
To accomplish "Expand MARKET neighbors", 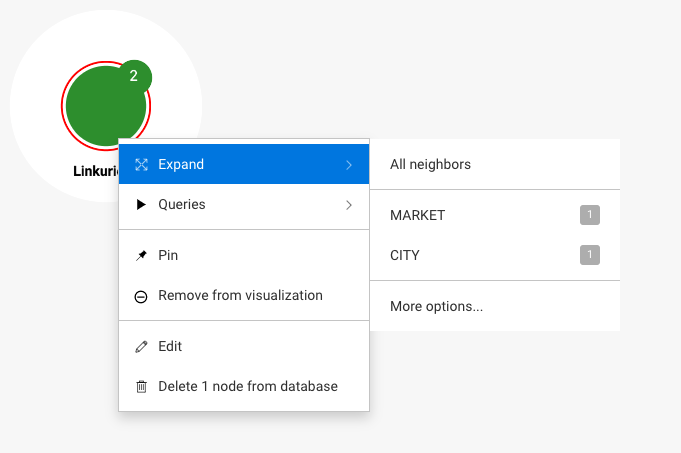I will point(418,215).
